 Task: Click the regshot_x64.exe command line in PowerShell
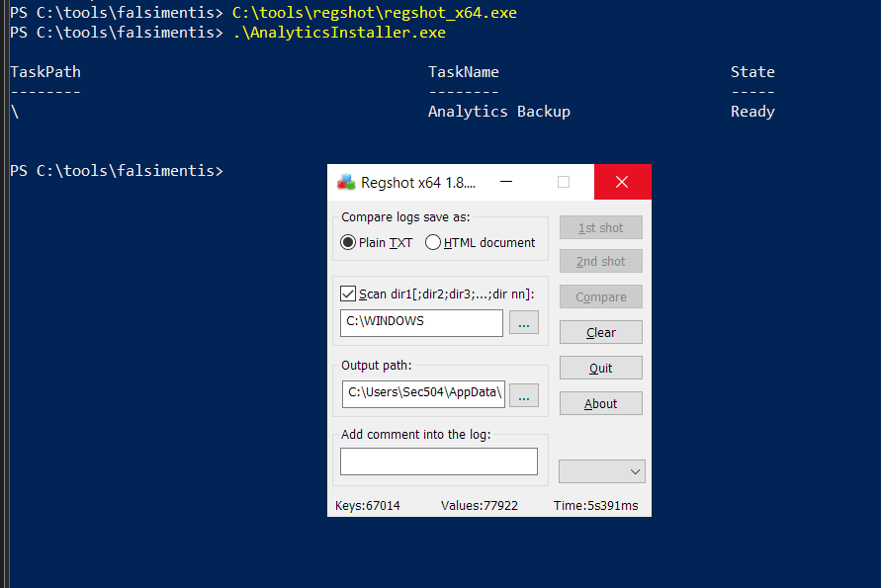pyautogui.click(x=375, y=13)
